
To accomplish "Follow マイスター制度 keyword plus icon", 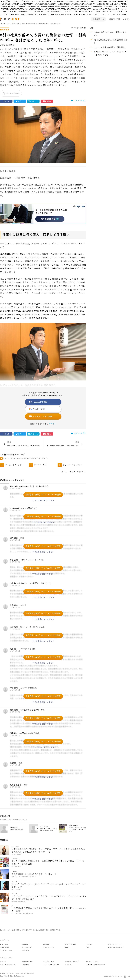I will (31, 465).
